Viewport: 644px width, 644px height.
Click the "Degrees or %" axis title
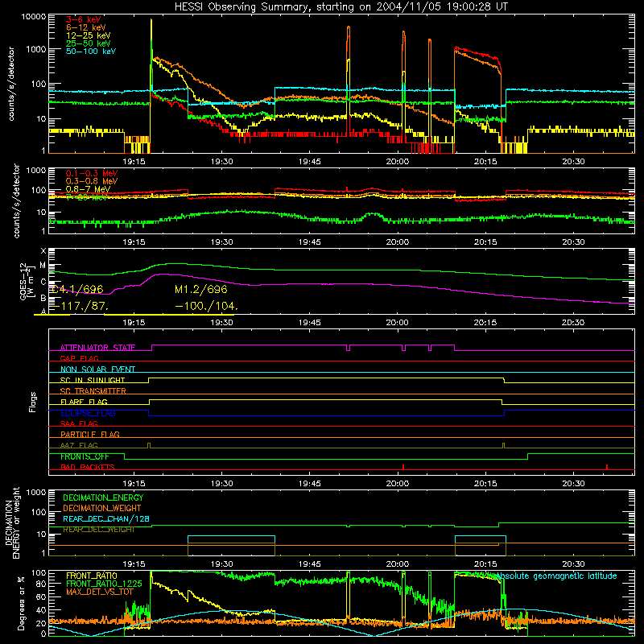(21, 603)
